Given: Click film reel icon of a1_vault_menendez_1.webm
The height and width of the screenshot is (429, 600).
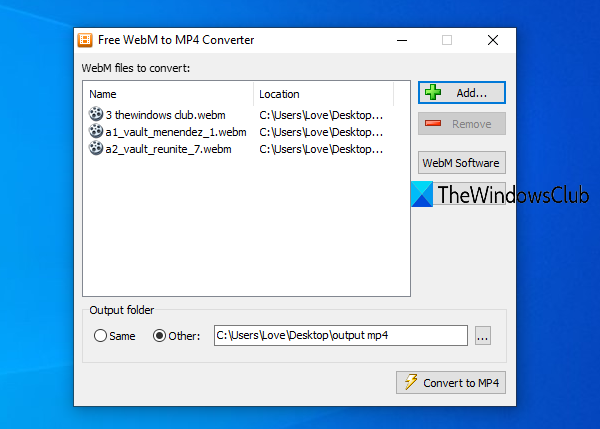Looking at the screenshot, I should (96, 131).
